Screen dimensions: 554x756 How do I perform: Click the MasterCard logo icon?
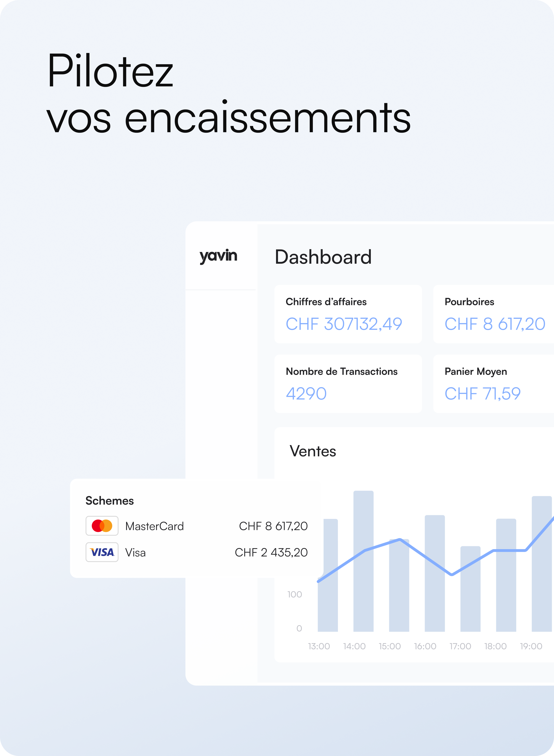[102, 526]
